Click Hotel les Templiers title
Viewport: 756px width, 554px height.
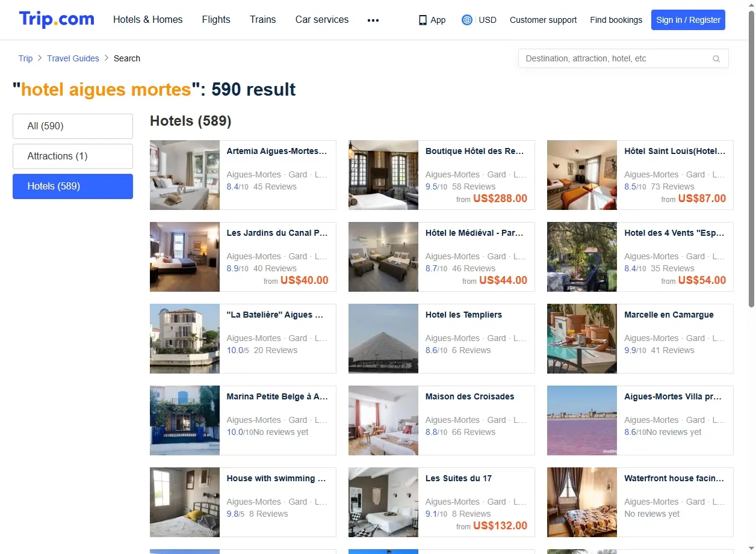coord(463,315)
